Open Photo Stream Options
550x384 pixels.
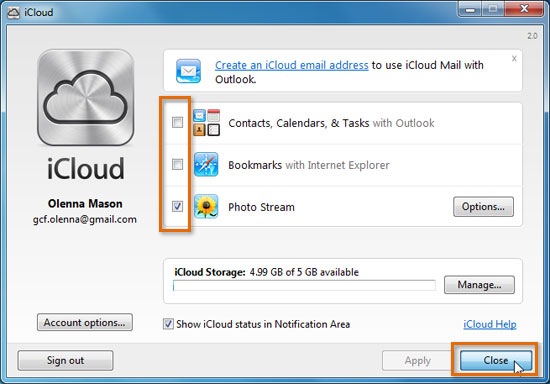pos(483,207)
